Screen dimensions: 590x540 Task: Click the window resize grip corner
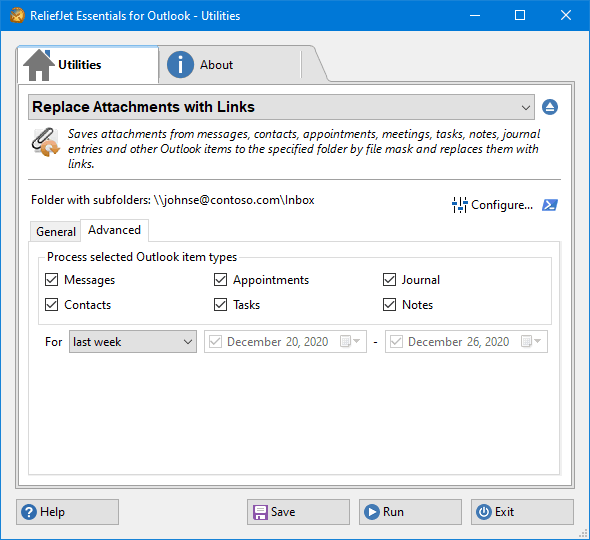pos(583,533)
